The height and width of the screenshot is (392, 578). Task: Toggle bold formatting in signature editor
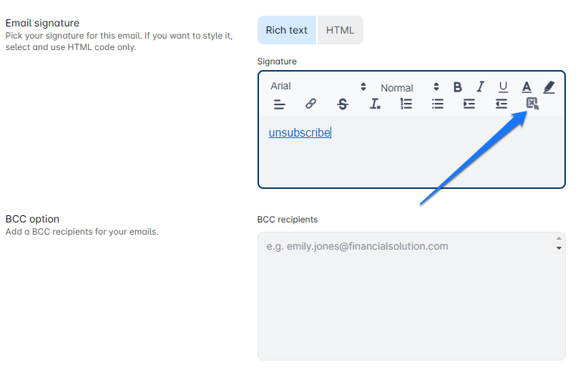coord(458,87)
